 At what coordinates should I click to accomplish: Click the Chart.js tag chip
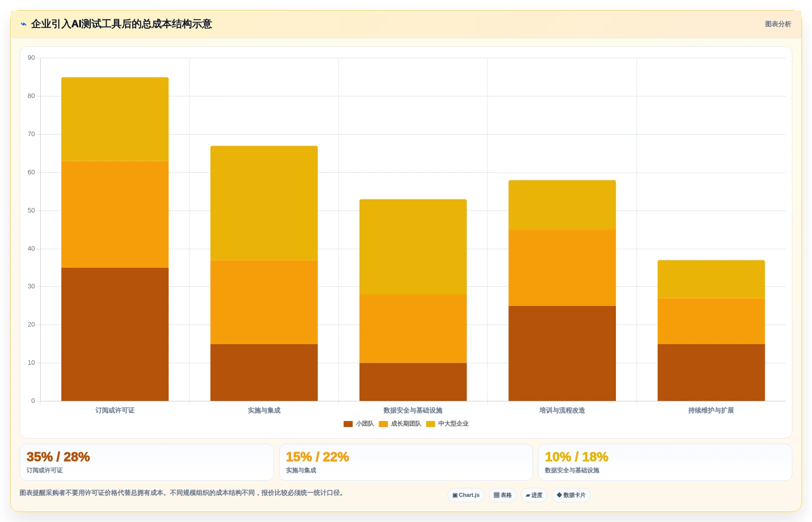pos(466,495)
